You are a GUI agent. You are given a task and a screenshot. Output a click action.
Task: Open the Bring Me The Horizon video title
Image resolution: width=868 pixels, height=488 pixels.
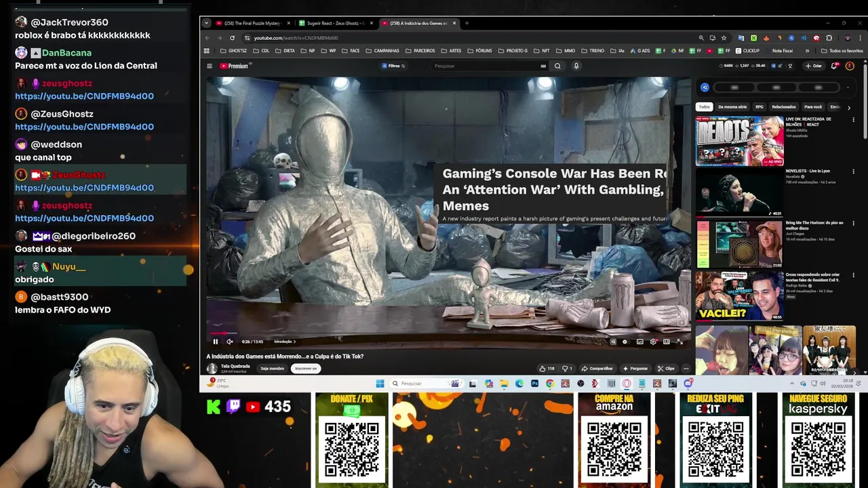pos(814,225)
